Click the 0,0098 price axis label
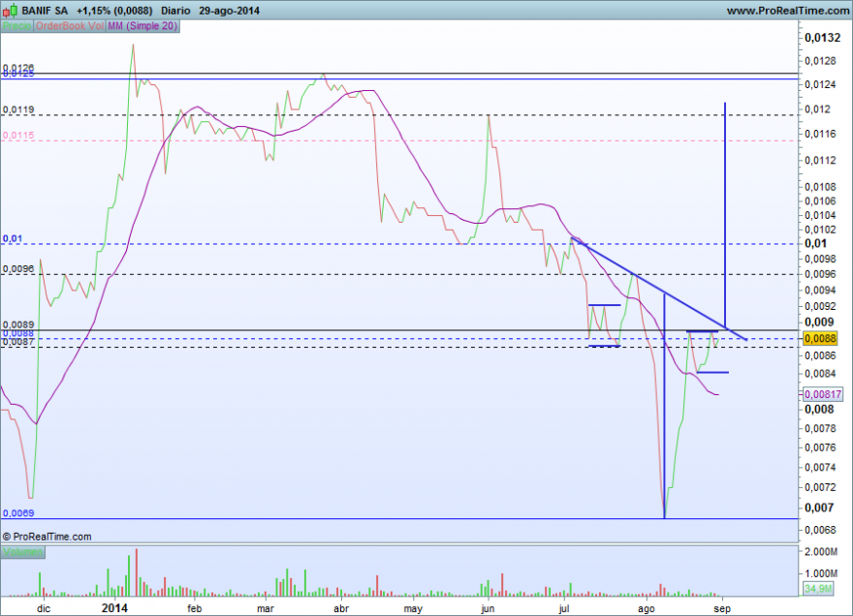 [820, 259]
